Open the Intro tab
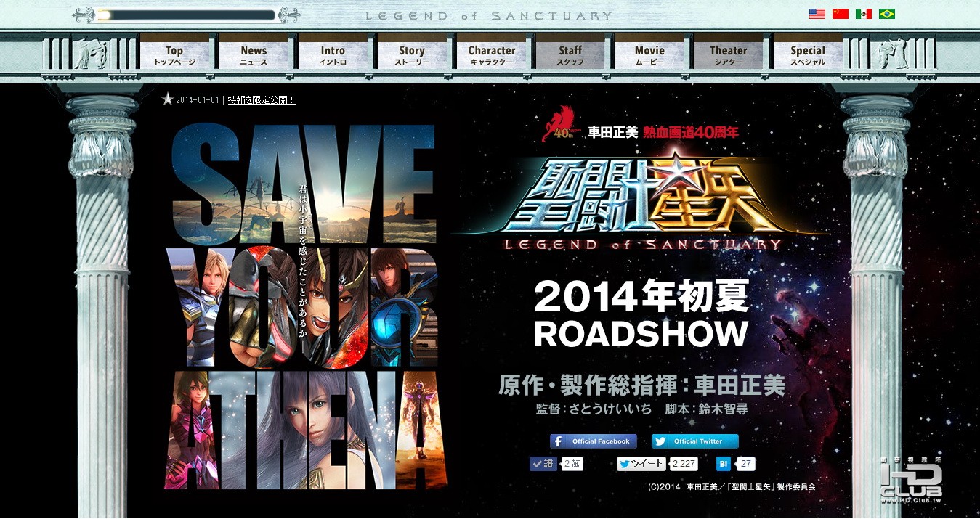Image resolution: width=980 pixels, height=519 pixels. coord(333,55)
